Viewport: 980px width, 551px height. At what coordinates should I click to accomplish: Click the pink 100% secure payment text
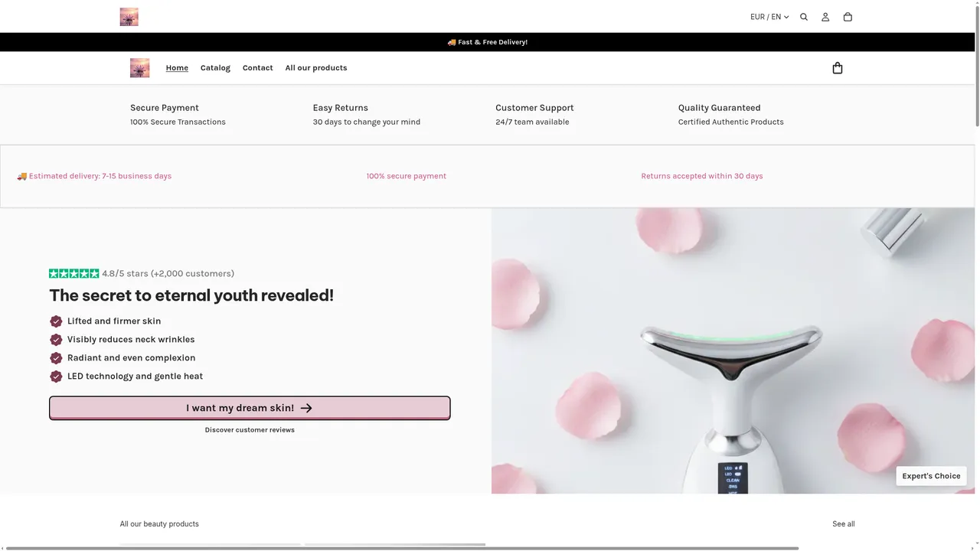coord(407,176)
